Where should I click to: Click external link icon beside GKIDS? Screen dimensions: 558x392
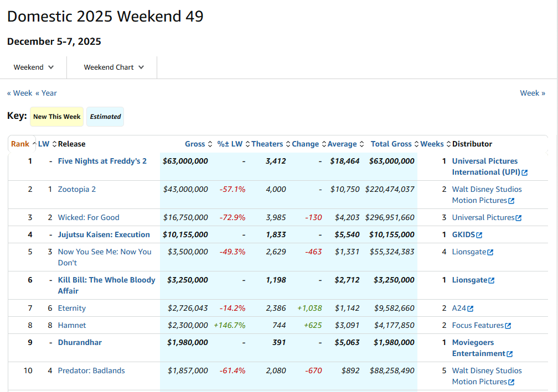[x=479, y=235]
